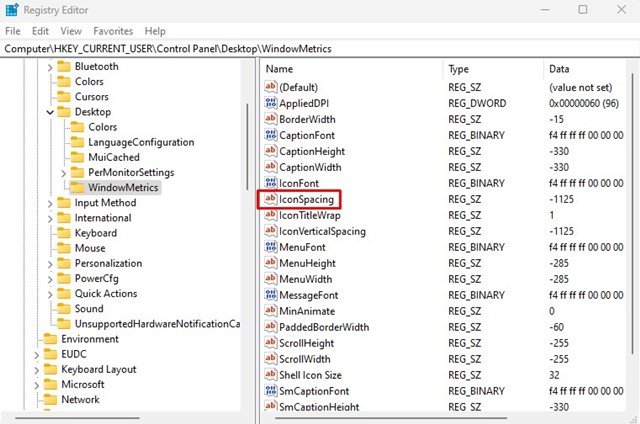Select the MenuWidth value name
The width and height of the screenshot is (640, 424).
point(306,279)
